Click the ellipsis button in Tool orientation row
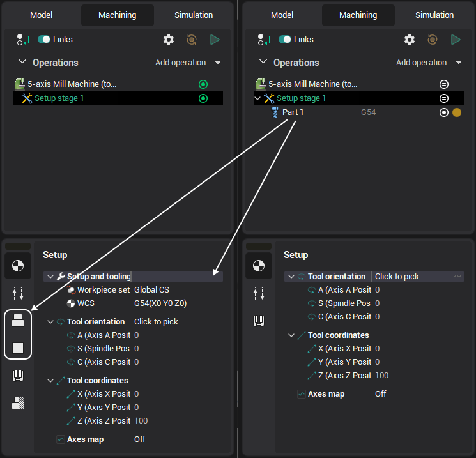 (x=457, y=277)
